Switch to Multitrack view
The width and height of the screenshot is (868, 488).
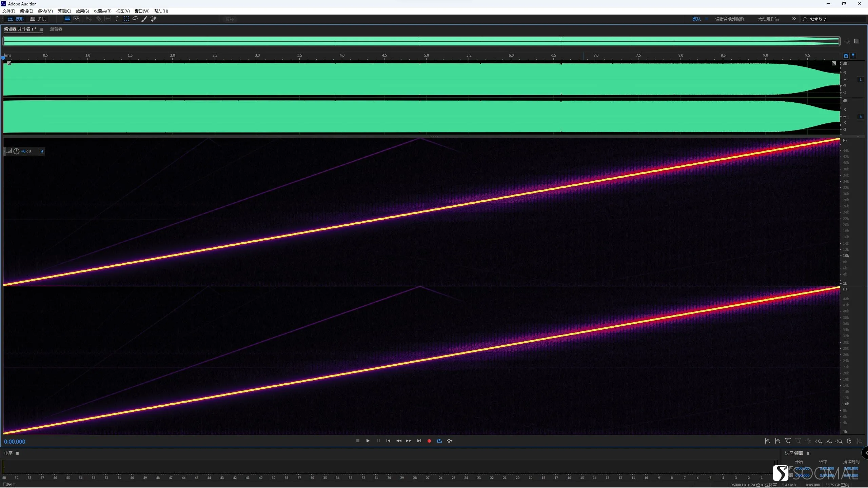coord(38,19)
